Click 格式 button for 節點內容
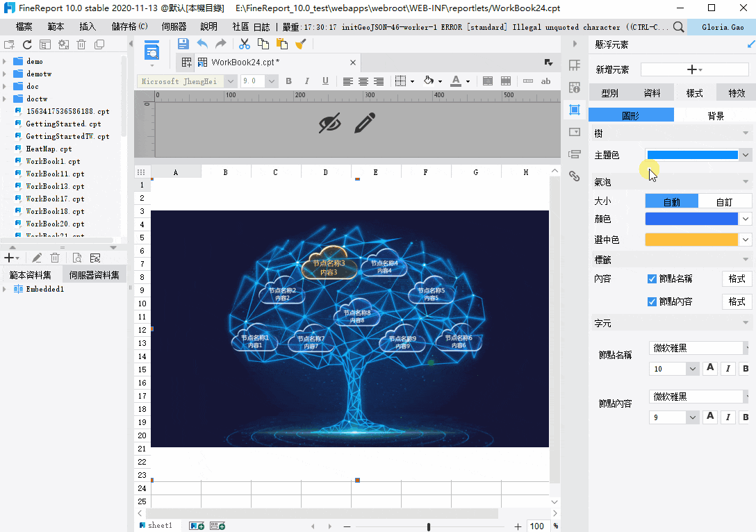This screenshot has width=756, height=532. [x=737, y=301]
